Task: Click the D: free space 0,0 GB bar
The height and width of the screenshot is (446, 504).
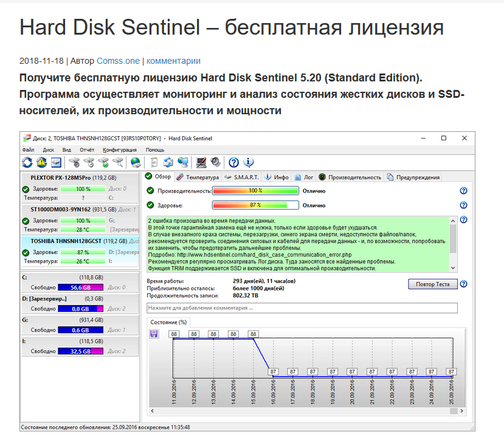Action: click(81, 309)
